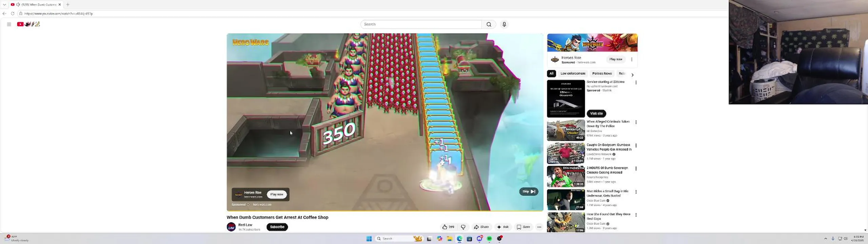Open 'Man Hides a Small Bag' title
The width and height of the screenshot is (868, 244).
click(608, 193)
